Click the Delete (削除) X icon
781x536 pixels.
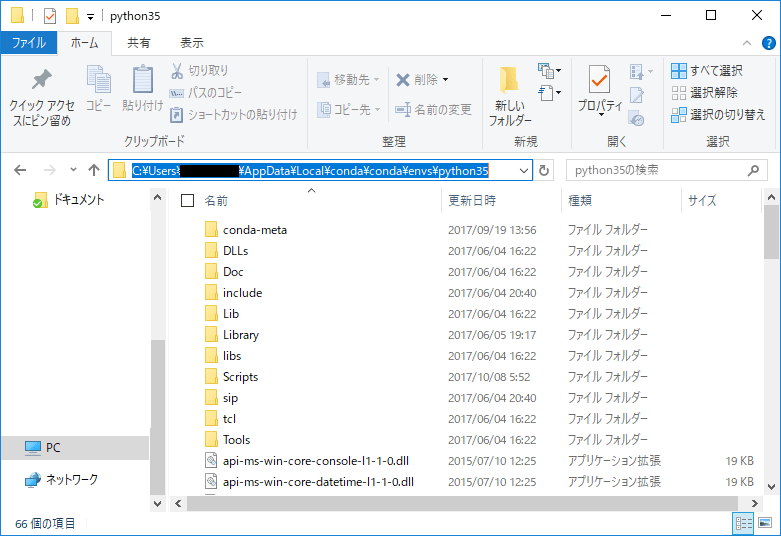[x=402, y=80]
